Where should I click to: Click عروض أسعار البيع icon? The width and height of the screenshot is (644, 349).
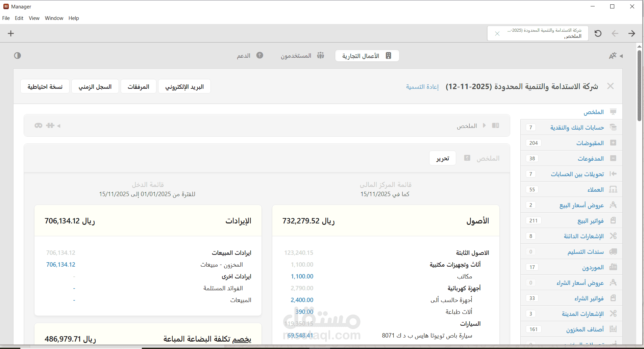tap(613, 205)
